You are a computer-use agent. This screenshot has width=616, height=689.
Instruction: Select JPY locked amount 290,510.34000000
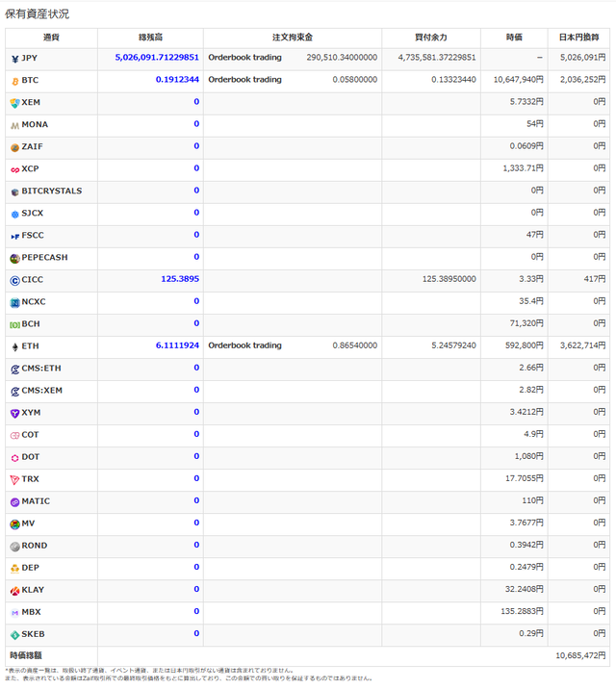[342, 58]
